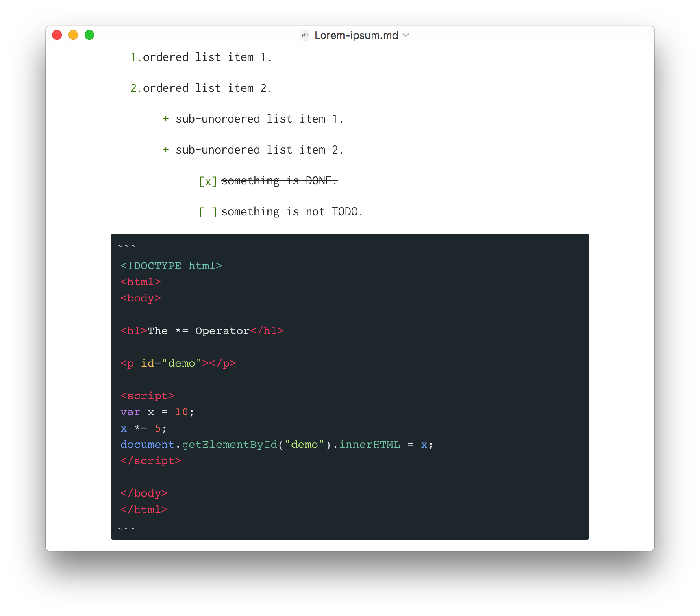The height and width of the screenshot is (616, 700).
Task: Click the '+' bullet of sub-unordered item 2
Action: pos(166,150)
